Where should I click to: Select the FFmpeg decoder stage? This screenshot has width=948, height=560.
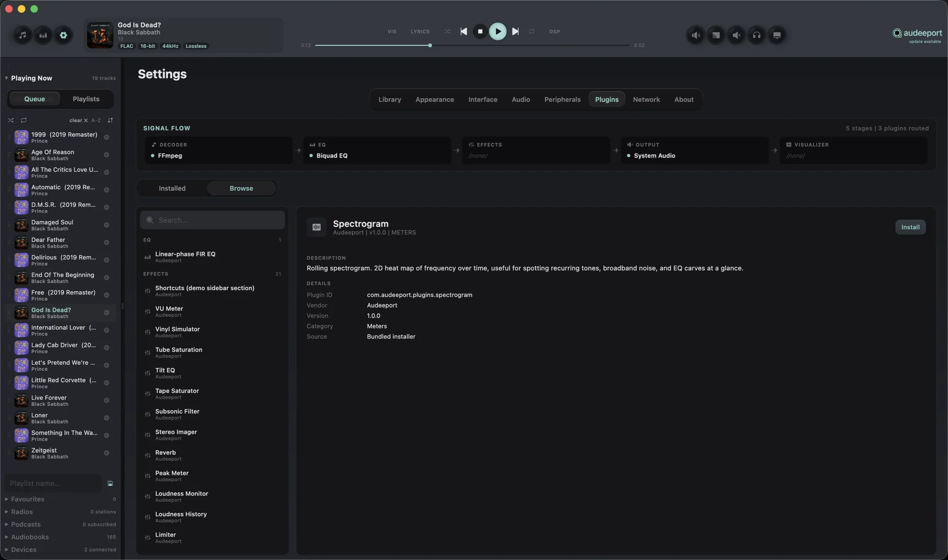click(x=218, y=150)
